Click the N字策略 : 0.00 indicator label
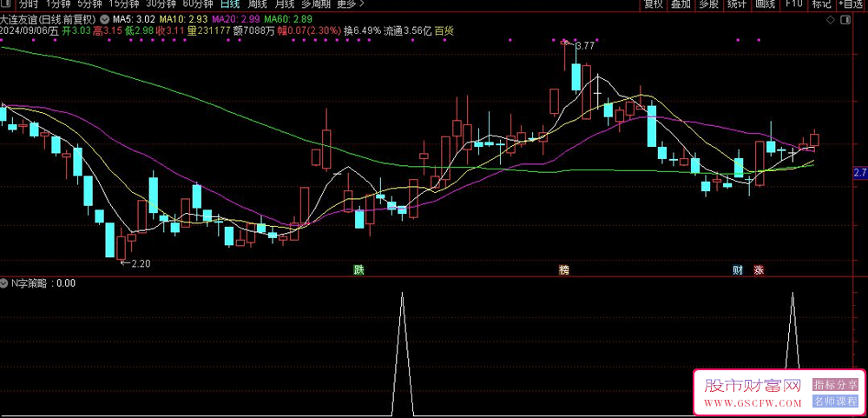Screen dimensions: 868x418 (x=43, y=282)
